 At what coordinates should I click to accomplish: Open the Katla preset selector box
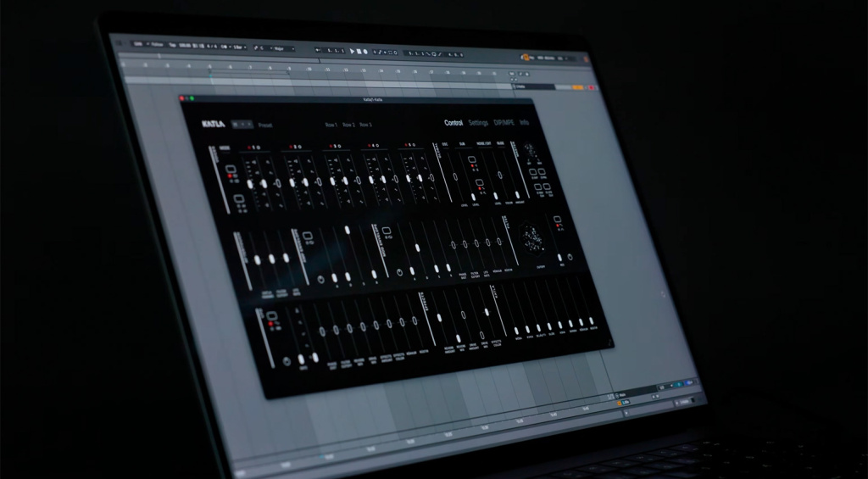click(242, 124)
